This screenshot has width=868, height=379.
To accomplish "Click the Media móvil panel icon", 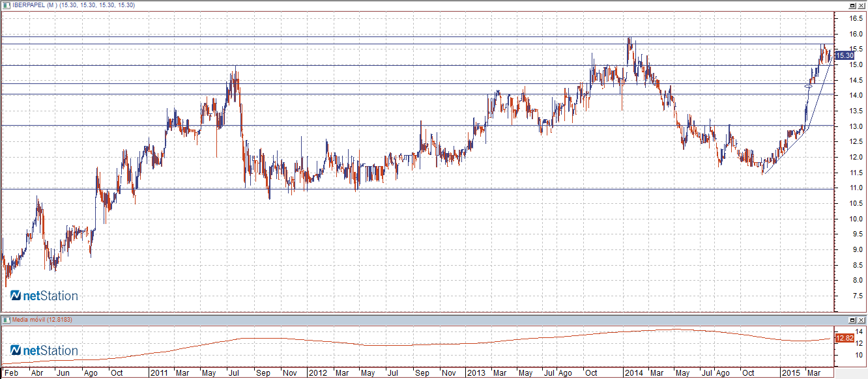I will coord(5,320).
